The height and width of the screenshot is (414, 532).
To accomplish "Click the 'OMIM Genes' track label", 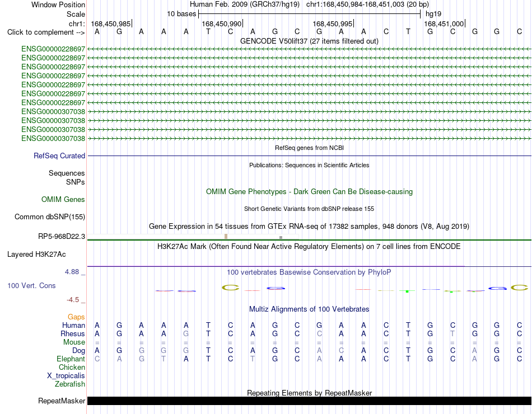I will pos(63,199).
